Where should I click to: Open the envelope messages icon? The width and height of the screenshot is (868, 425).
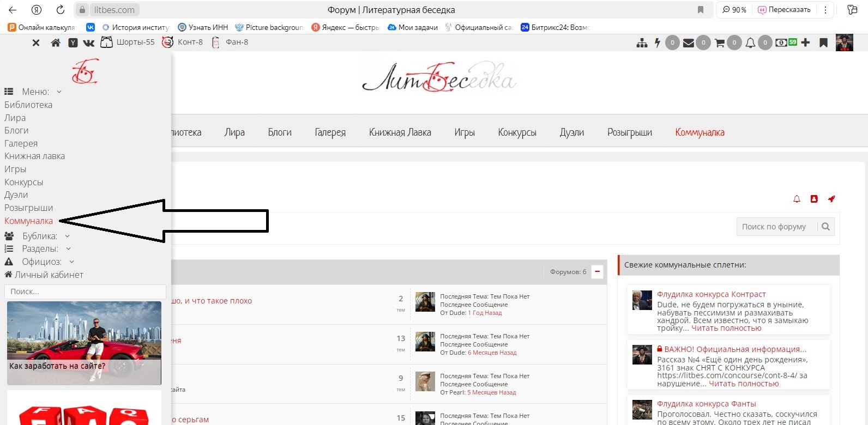[x=689, y=42]
